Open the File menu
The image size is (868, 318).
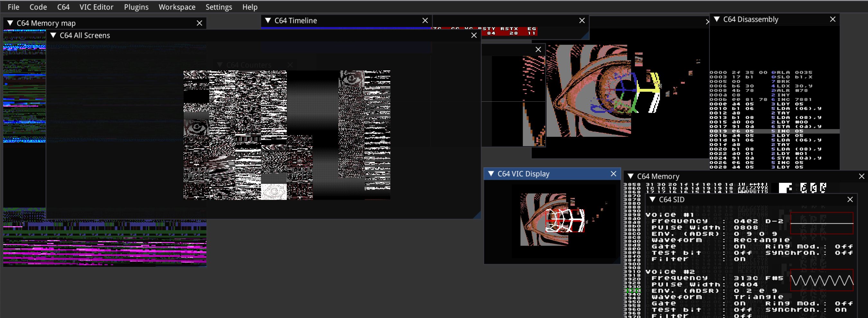(x=14, y=7)
